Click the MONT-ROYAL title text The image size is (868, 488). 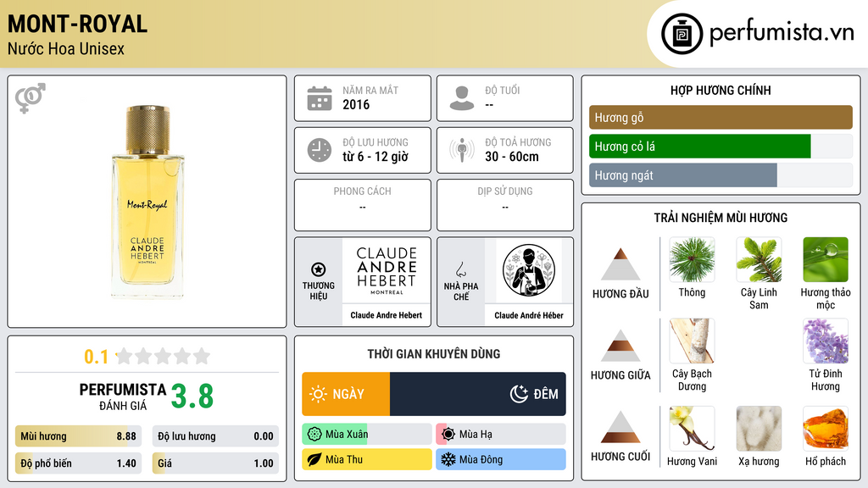(x=77, y=24)
